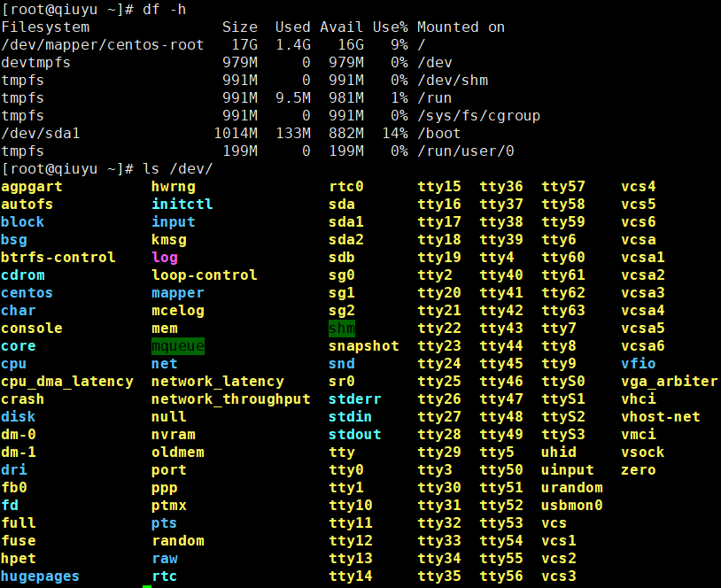Click the "btrfs-control" device entry

(x=58, y=258)
